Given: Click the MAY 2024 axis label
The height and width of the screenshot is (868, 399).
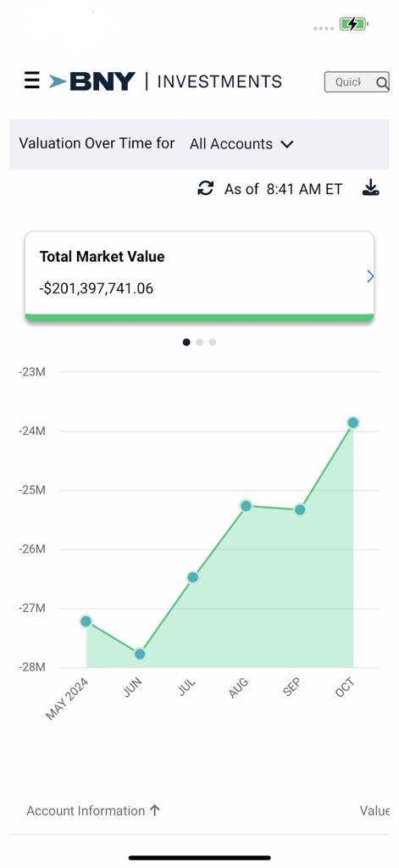Looking at the screenshot, I should (67, 698).
